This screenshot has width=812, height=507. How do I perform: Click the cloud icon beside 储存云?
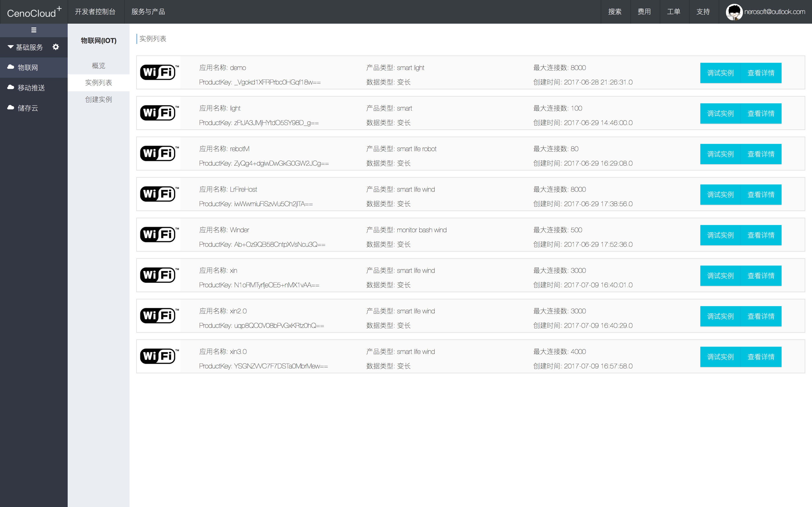(11, 108)
